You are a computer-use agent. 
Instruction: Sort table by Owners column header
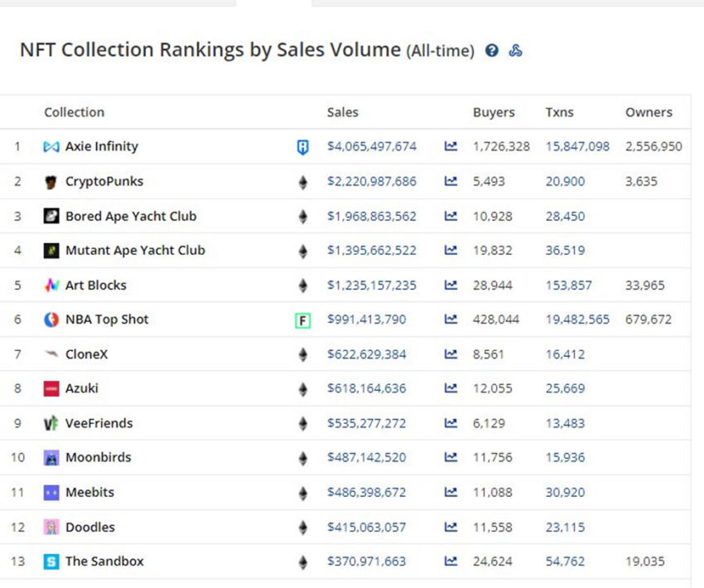(649, 113)
